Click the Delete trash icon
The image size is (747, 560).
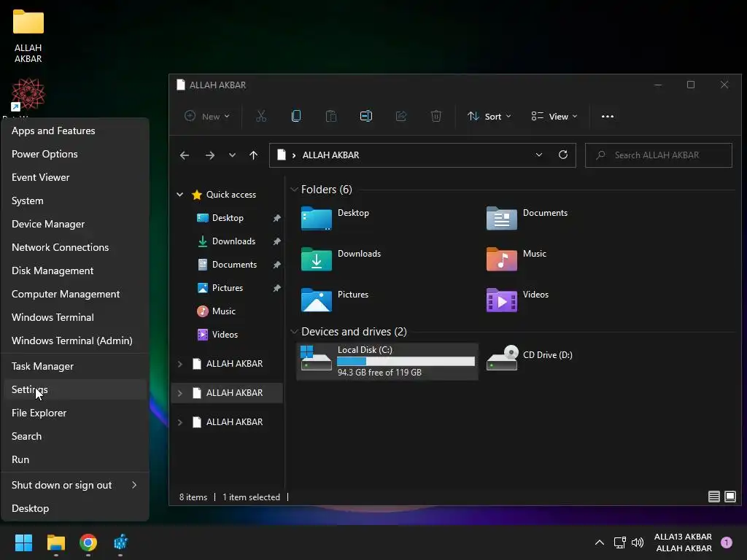point(436,116)
